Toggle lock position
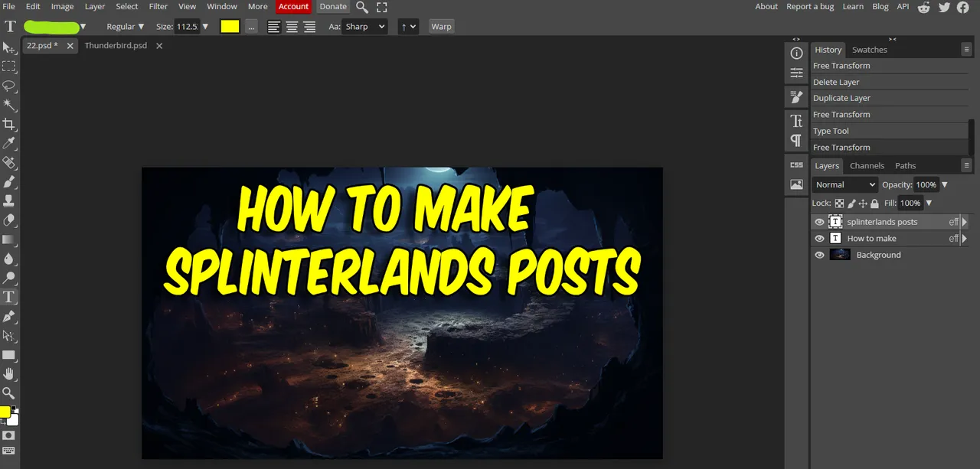Viewport: 980px width, 469px height. 863,204
